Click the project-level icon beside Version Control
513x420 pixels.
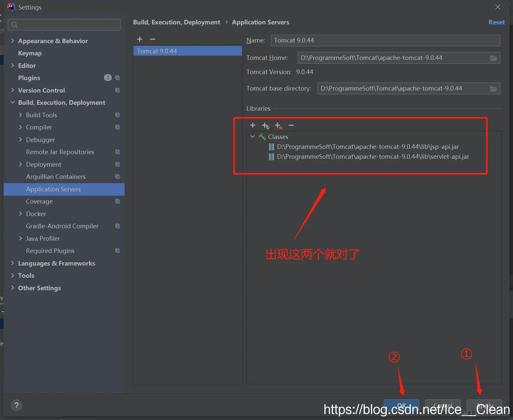[x=118, y=90]
